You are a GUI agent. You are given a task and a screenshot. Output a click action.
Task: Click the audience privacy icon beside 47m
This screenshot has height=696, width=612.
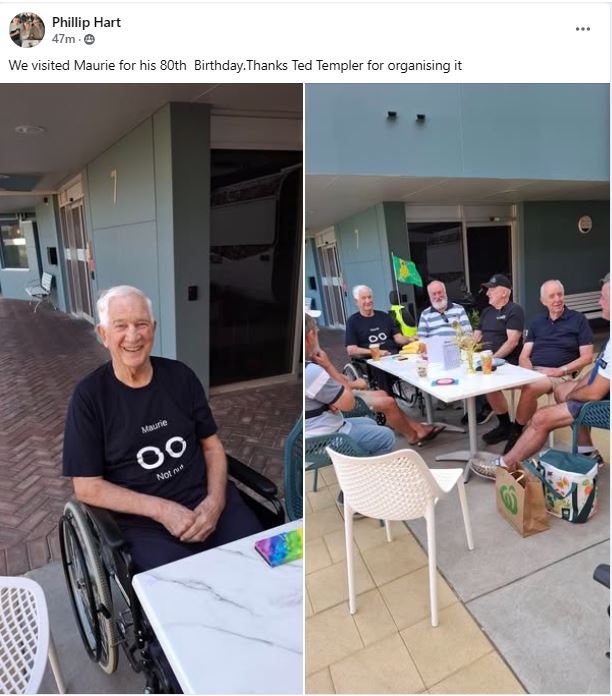click(89, 40)
